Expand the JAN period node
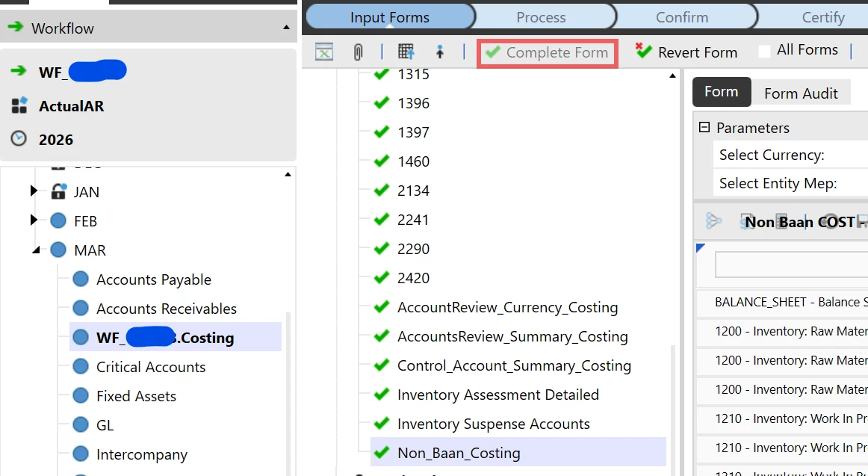This screenshot has width=868, height=476. pos(34,191)
